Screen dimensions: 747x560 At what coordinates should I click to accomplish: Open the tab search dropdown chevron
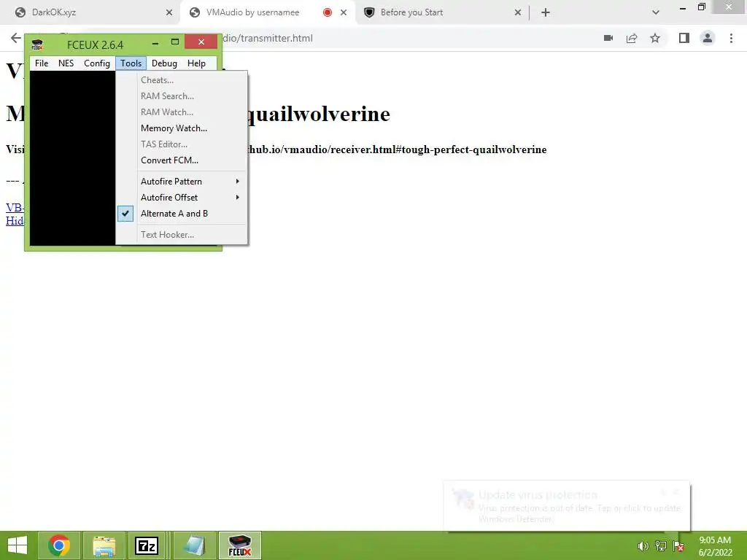click(x=656, y=13)
